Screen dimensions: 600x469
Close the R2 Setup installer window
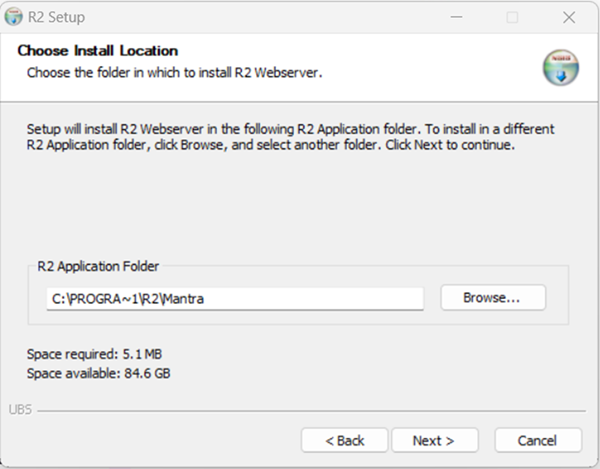pyautogui.click(x=569, y=17)
